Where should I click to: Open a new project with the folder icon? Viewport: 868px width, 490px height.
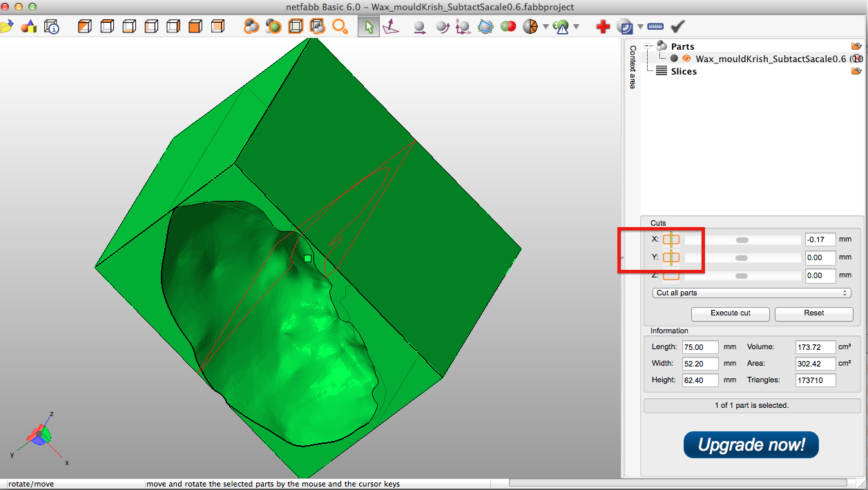8,26
